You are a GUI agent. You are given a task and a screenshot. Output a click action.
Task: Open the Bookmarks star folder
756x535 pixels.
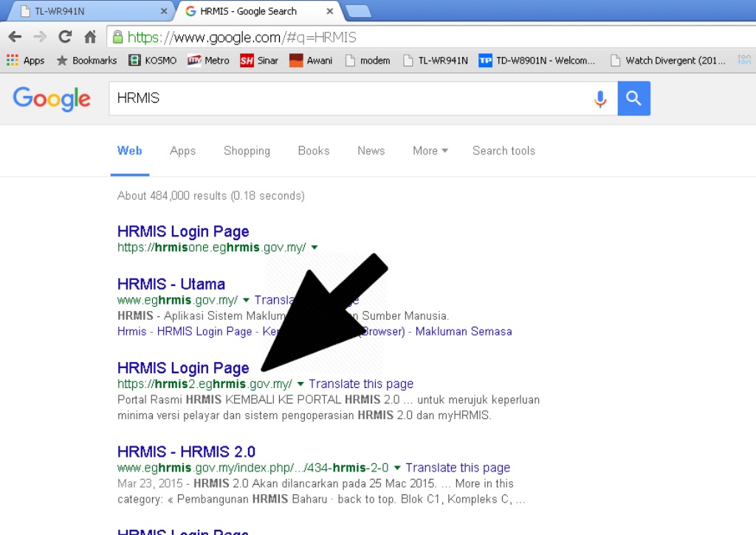(86, 61)
